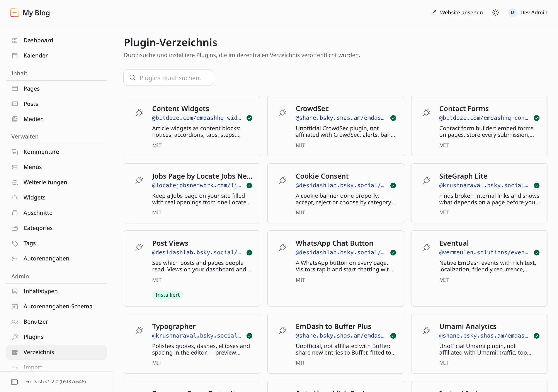Click the tag icon next to Tags
Screen dimensions: 558x392
15,243
